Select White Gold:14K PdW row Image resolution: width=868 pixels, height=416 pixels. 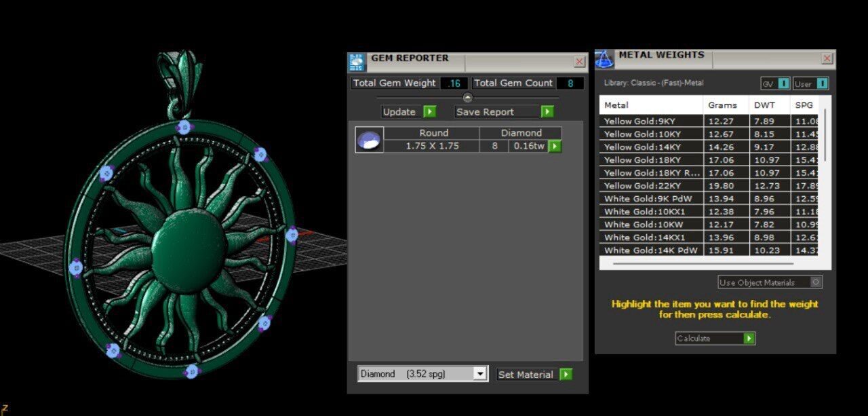(651, 250)
